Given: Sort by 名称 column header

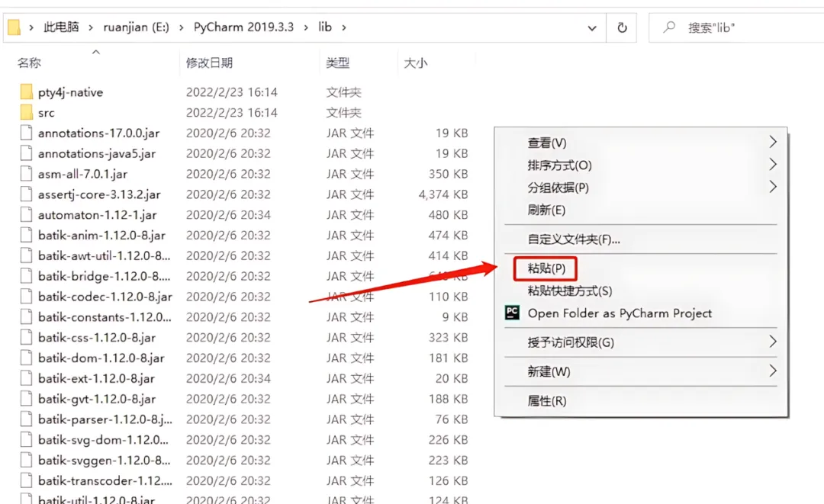Looking at the screenshot, I should pyautogui.click(x=29, y=63).
